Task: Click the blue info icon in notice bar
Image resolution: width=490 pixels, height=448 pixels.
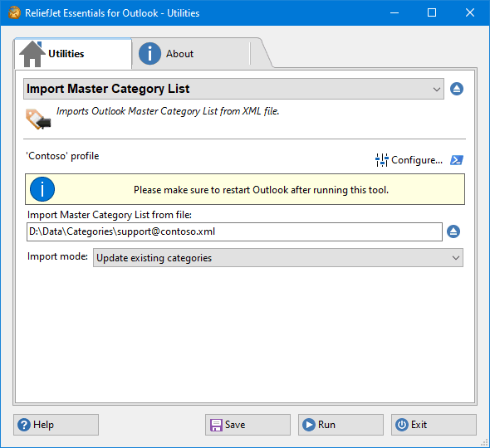Action: coord(42,189)
